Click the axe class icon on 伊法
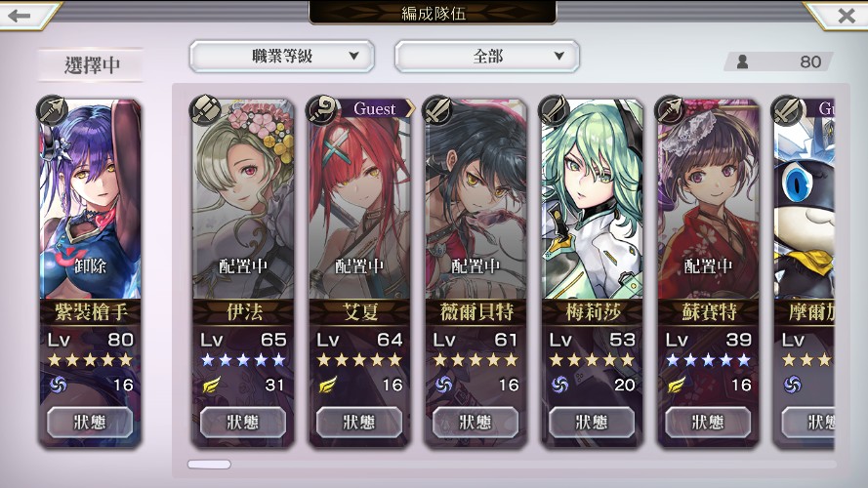This screenshot has height=488, width=868. (205, 109)
